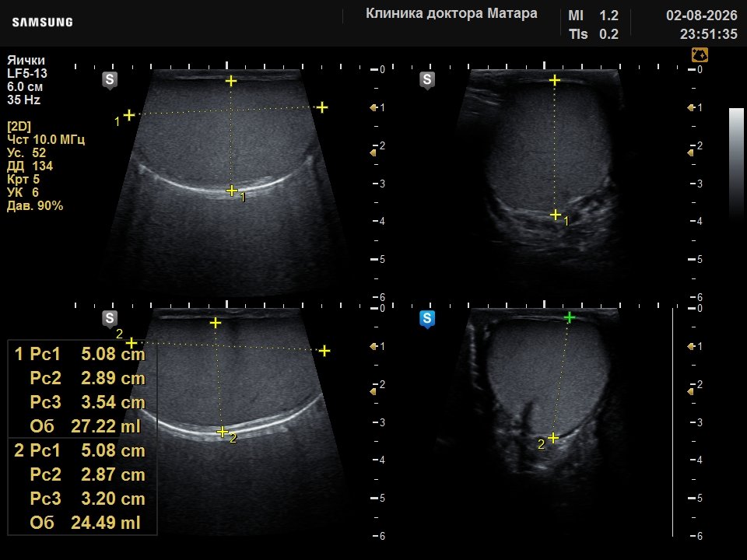Click the preset label Яички
The width and height of the screenshot is (747, 560).
[x=26, y=61]
